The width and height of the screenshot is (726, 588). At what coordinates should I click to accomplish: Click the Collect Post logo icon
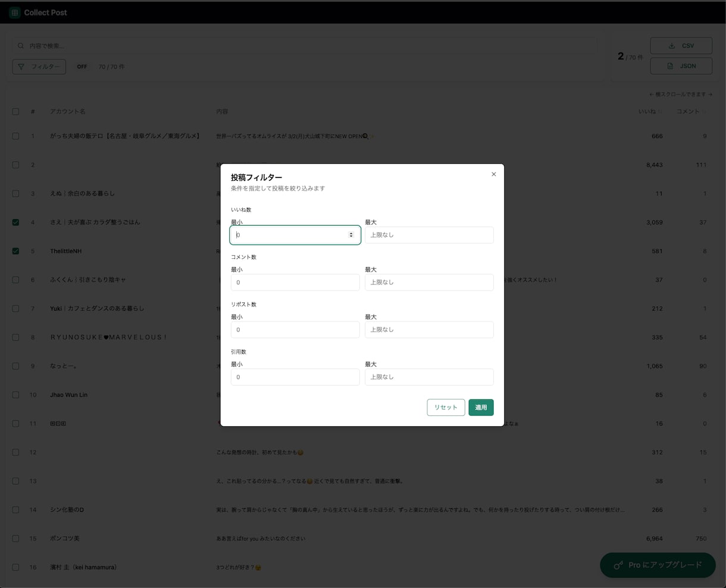(15, 12)
